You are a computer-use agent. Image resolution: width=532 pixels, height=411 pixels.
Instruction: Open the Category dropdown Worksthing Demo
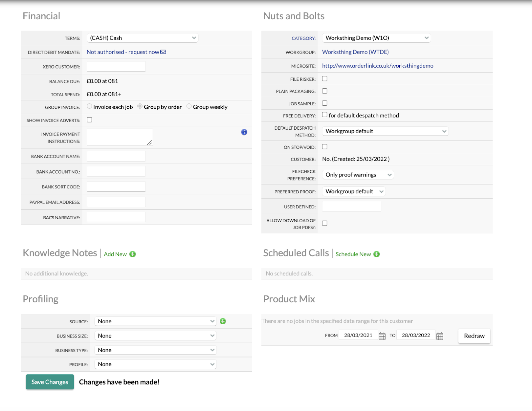click(x=376, y=38)
